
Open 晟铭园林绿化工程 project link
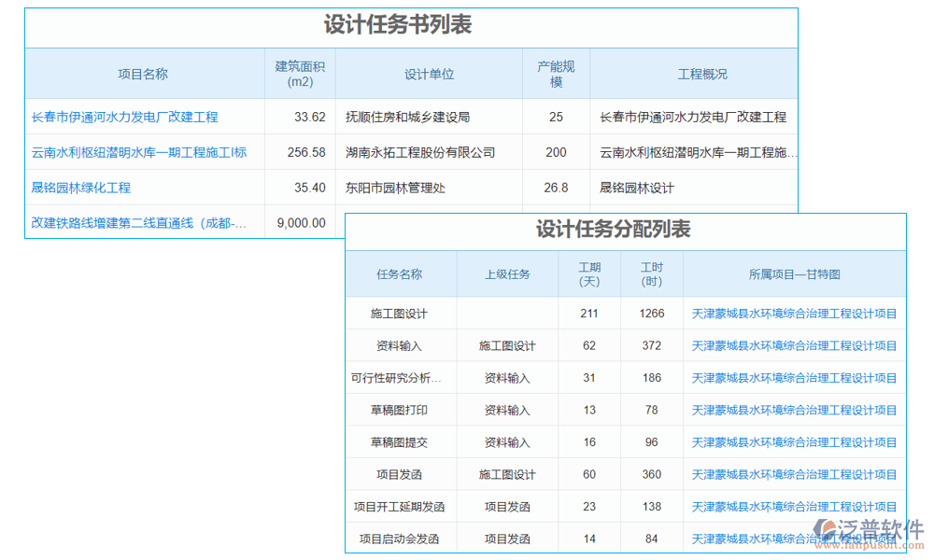[81, 188]
